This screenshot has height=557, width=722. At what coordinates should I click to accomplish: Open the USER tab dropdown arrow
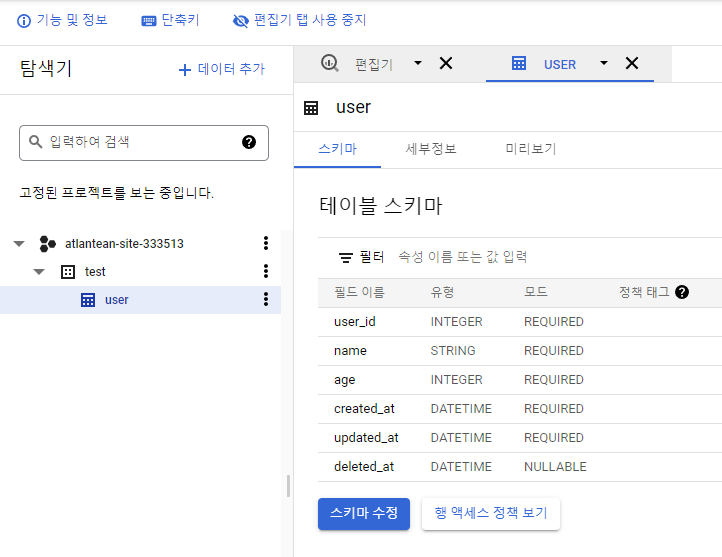click(604, 63)
